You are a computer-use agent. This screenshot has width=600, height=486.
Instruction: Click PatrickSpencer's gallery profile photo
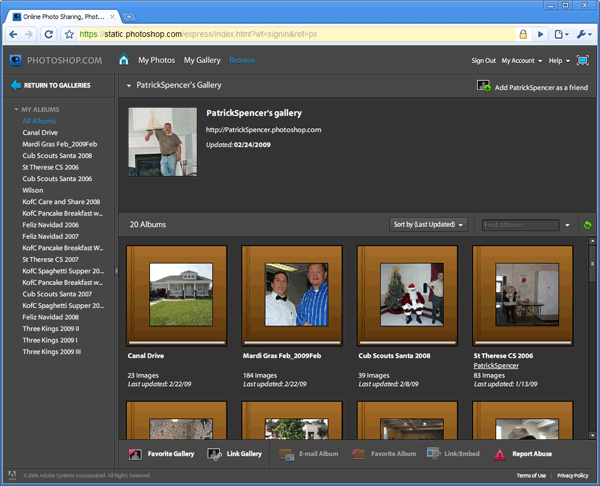tap(163, 142)
